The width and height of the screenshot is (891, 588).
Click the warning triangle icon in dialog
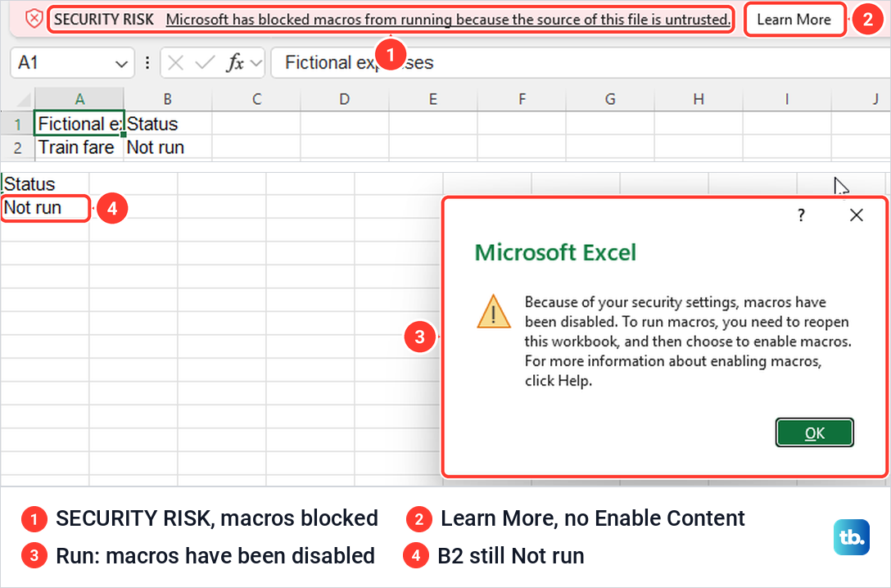tap(494, 311)
